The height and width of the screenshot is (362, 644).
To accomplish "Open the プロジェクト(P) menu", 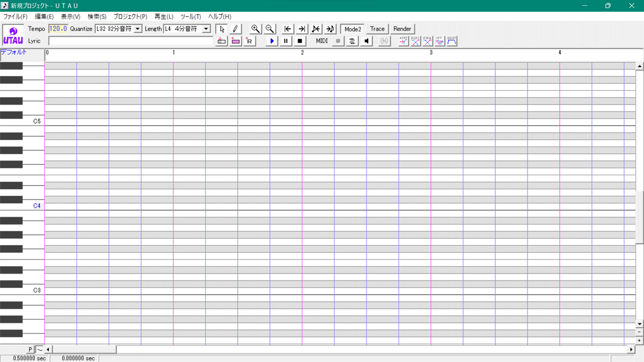I will pos(130,17).
